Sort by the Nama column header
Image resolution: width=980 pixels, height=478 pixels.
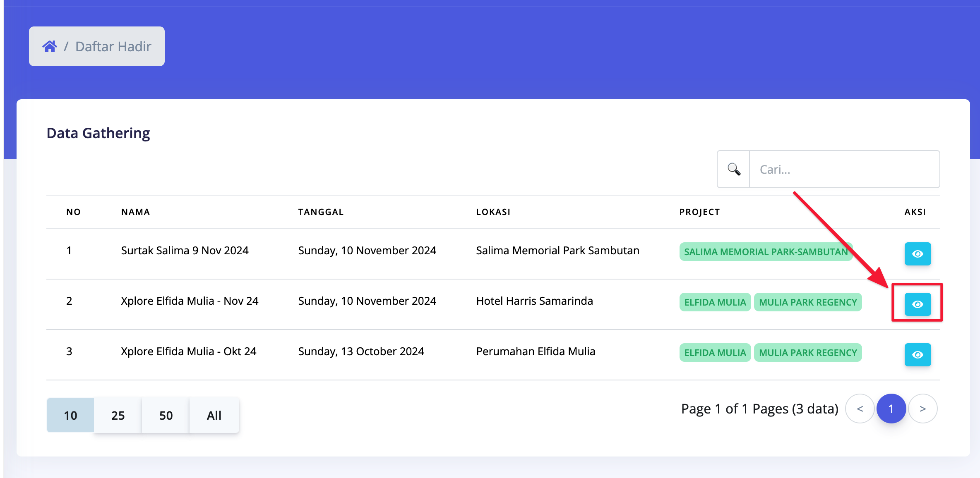135,212
